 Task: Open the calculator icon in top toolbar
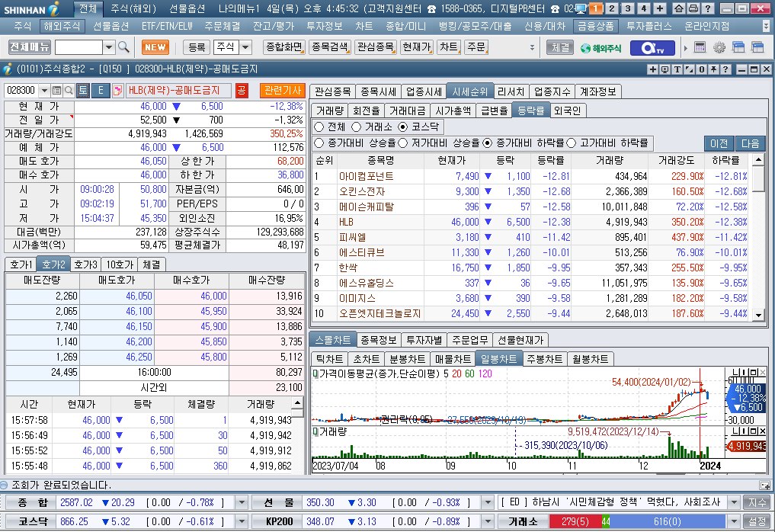tap(700, 47)
